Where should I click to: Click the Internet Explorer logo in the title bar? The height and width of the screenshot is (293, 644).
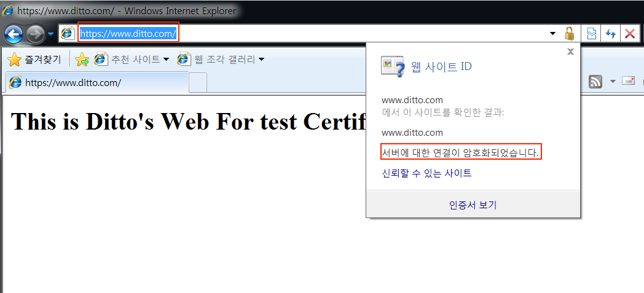click(x=7, y=10)
